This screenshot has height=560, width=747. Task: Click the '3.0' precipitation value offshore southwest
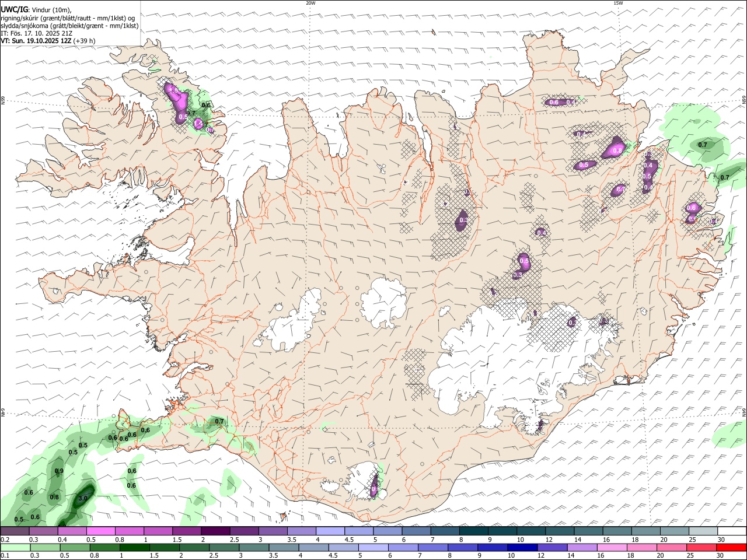click(x=82, y=498)
